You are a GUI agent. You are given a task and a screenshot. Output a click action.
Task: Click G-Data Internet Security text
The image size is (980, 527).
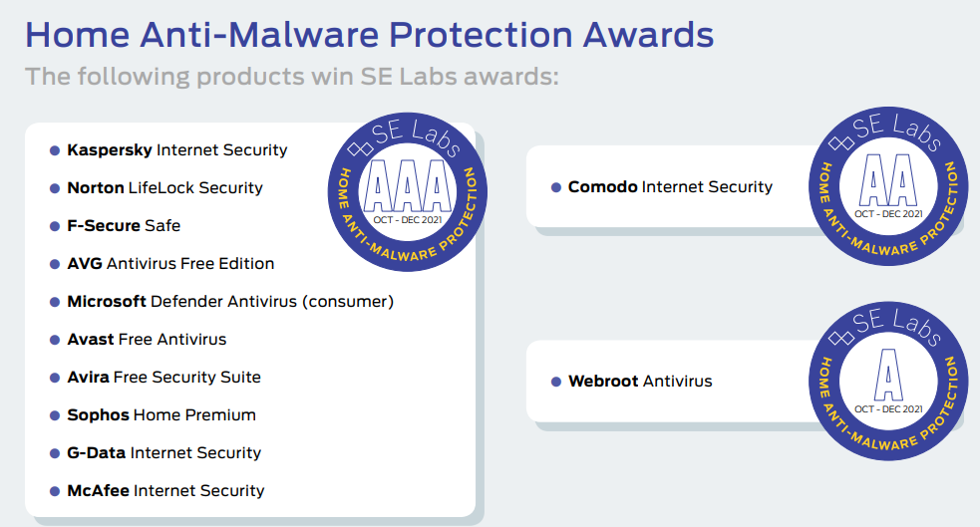(x=163, y=453)
